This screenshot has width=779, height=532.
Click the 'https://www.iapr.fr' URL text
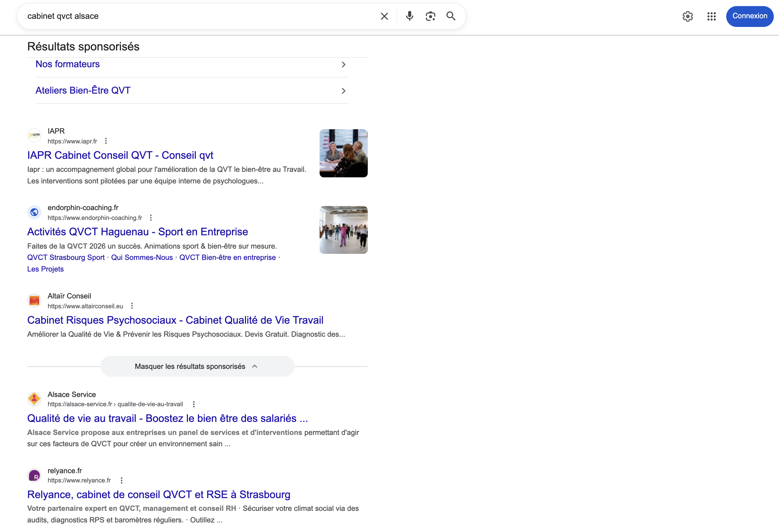[x=73, y=141]
